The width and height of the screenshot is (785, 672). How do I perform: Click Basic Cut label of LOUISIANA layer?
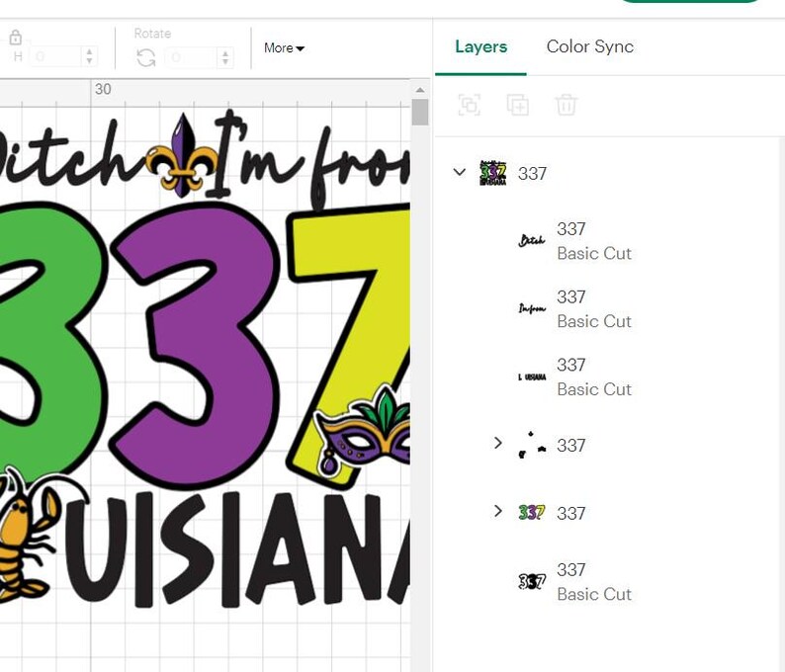point(594,389)
